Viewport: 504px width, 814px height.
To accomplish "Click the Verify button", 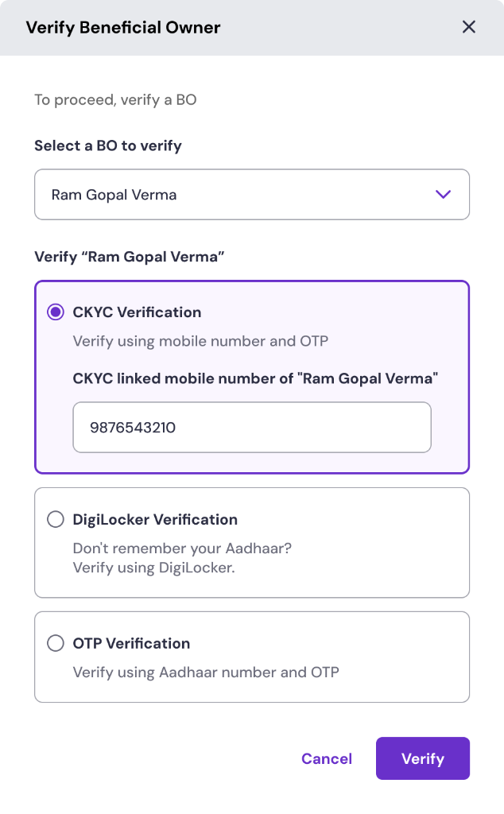I will coord(422,758).
